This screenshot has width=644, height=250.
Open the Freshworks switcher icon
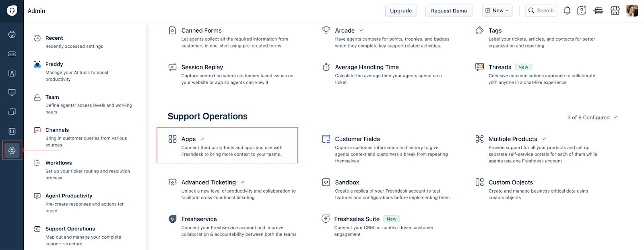point(599,11)
